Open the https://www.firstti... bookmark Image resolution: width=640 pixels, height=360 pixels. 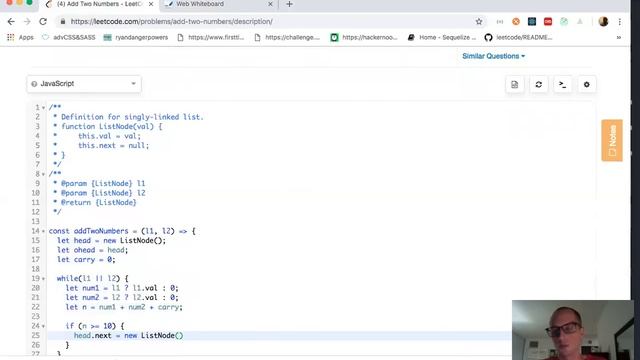[x=211, y=37]
